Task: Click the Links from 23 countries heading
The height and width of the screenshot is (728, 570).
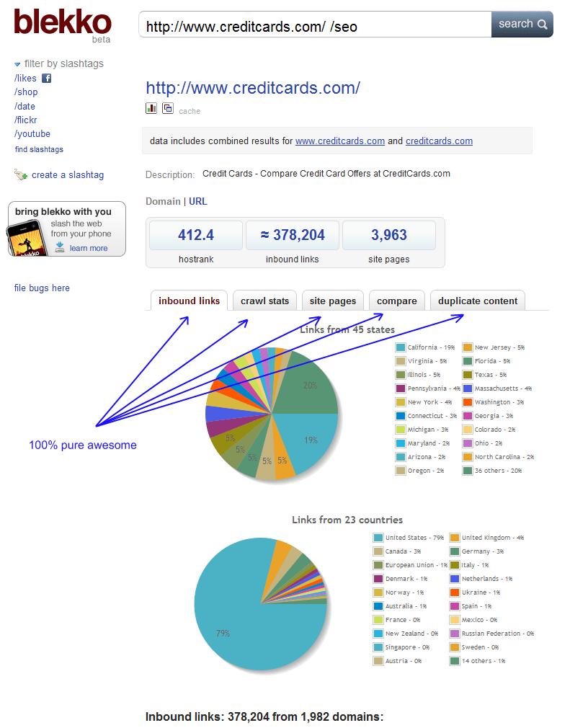Action: click(347, 520)
